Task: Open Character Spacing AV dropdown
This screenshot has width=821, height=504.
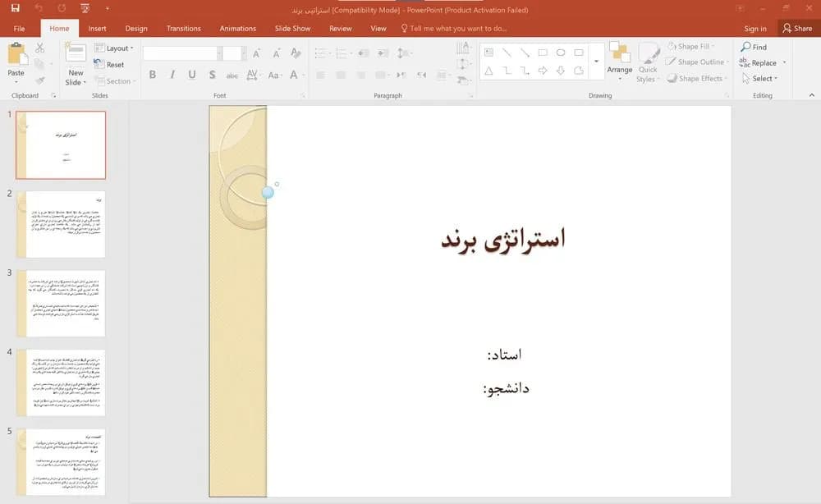Action: 253,75
